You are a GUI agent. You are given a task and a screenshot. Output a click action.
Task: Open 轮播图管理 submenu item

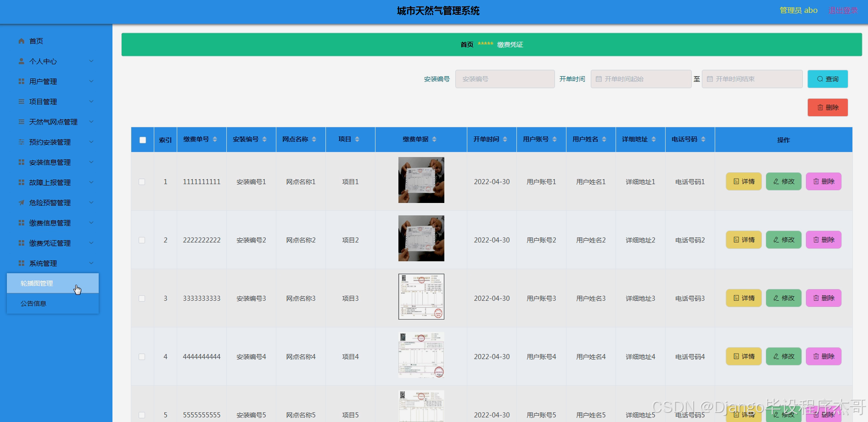click(53, 283)
